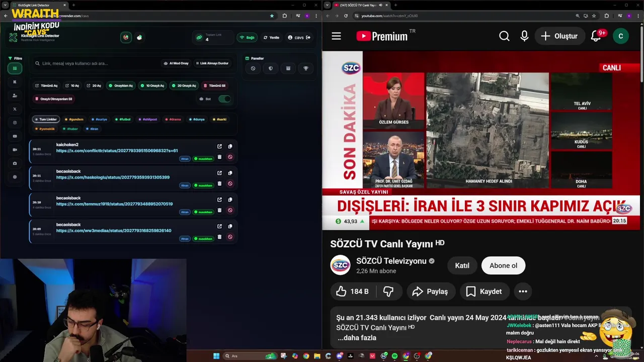Open Spotify from the taskbar
This screenshot has height=362, width=644.
click(394, 356)
